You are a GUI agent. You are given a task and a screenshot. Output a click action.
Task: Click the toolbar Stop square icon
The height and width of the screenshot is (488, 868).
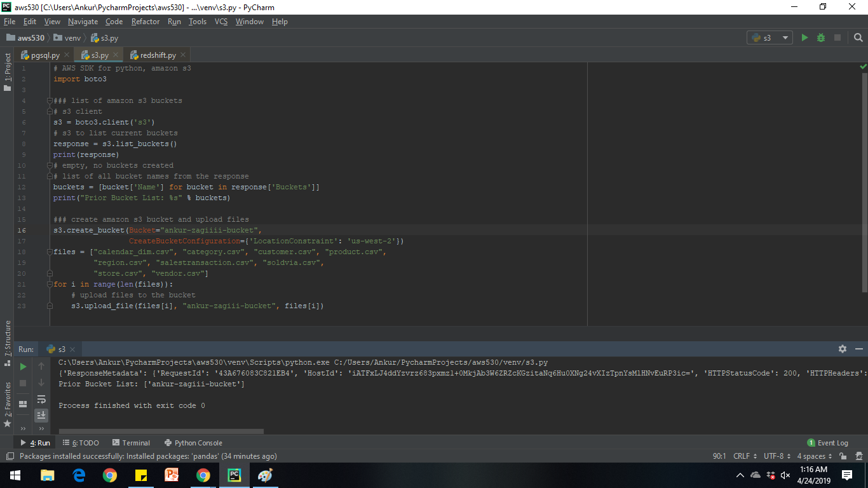(x=837, y=37)
